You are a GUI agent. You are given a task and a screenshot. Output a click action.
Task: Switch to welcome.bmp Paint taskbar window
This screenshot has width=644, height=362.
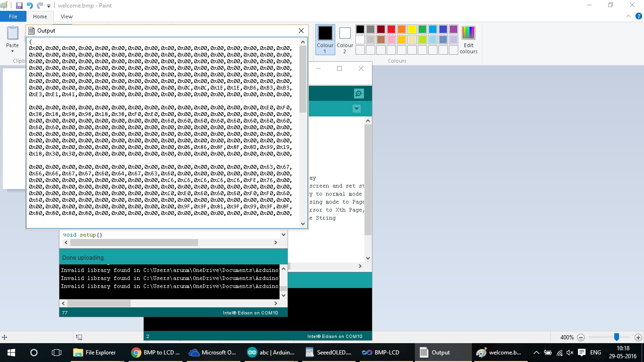(500, 353)
